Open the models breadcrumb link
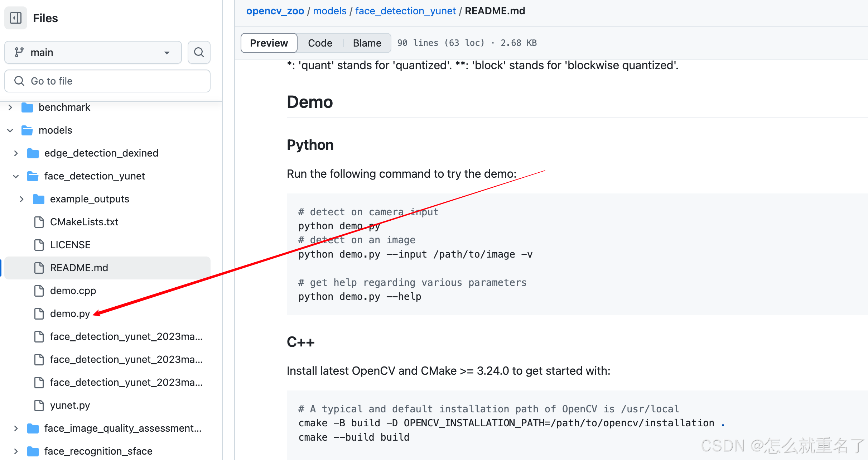This screenshot has height=460, width=868. pyautogui.click(x=330, y=11)
